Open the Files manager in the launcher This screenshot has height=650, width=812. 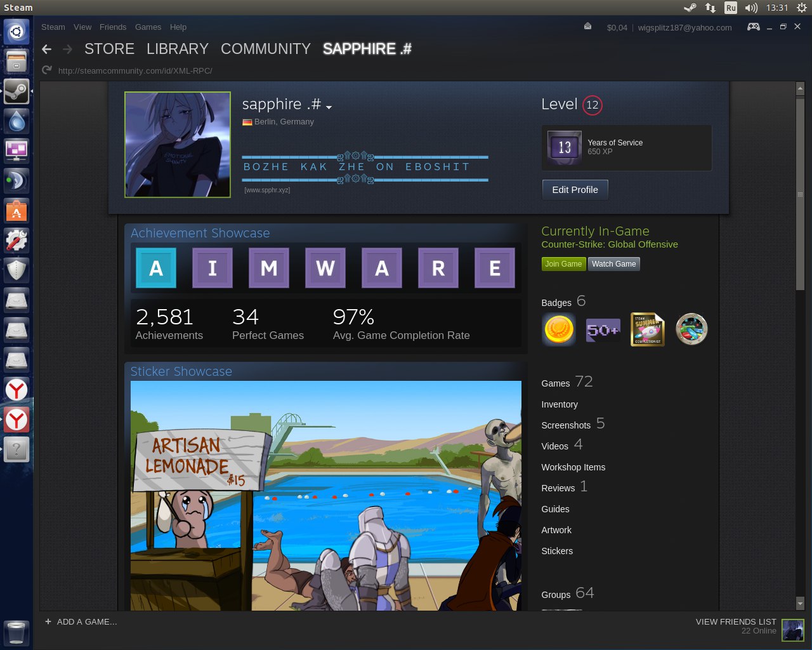16,62
